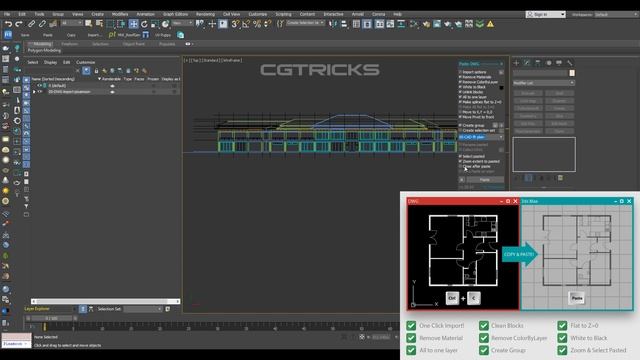The image size is (640, 360).
Task: Click the yellow warning triangle icon
Action: pyautogui.click(x=490, y=24)
